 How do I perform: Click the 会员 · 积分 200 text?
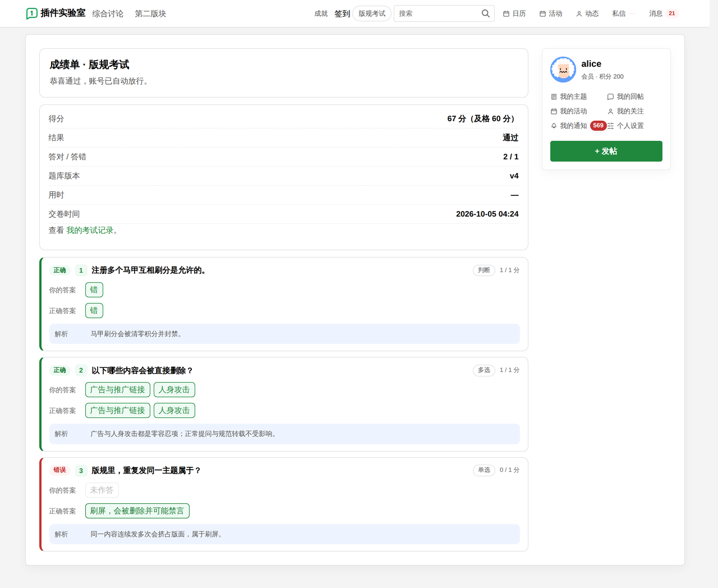coord(602,77)
